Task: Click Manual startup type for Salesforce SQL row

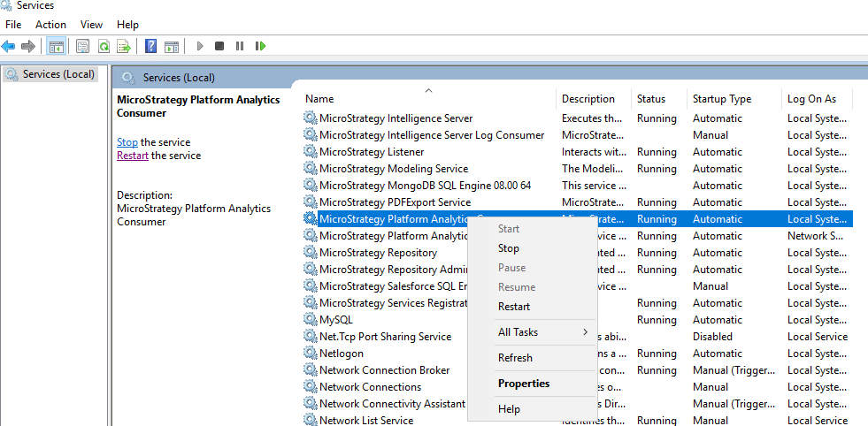Action: point(711,286)
